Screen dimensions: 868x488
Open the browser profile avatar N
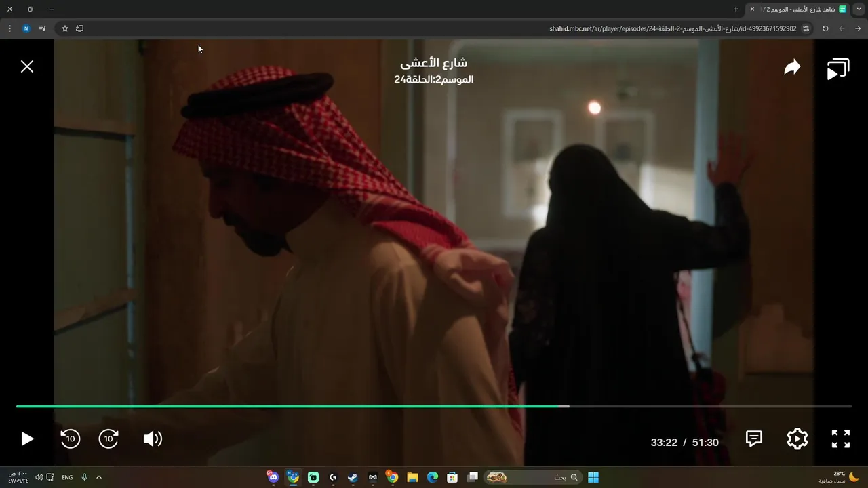26,28
